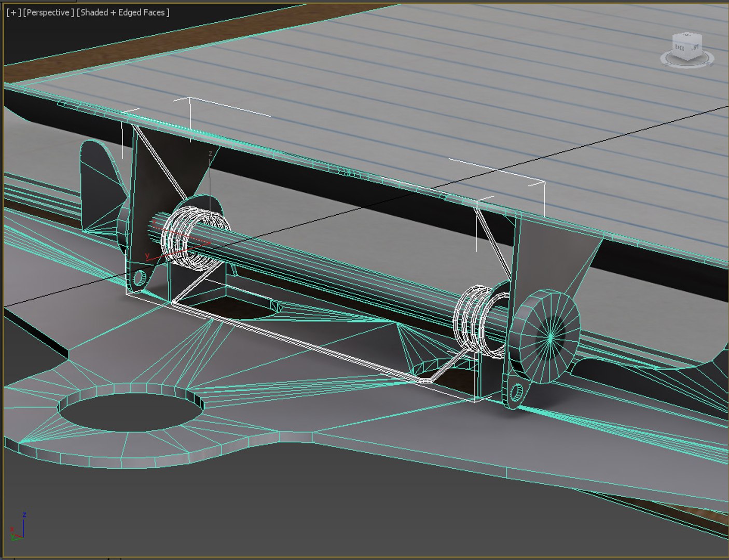Screen dimensions: 729x560
Task: Click the world axis tripod in the corner
Action: [18, 527]
